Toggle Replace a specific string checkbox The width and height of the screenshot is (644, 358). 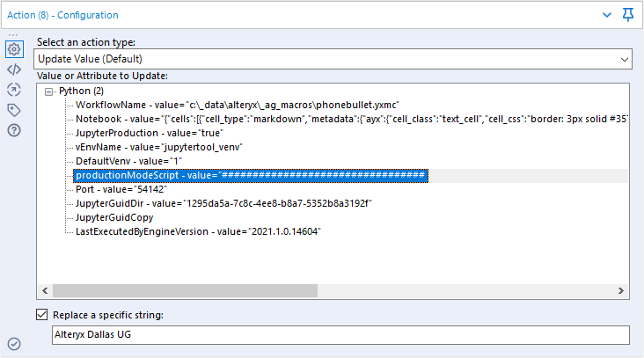[x=42, y=315]
